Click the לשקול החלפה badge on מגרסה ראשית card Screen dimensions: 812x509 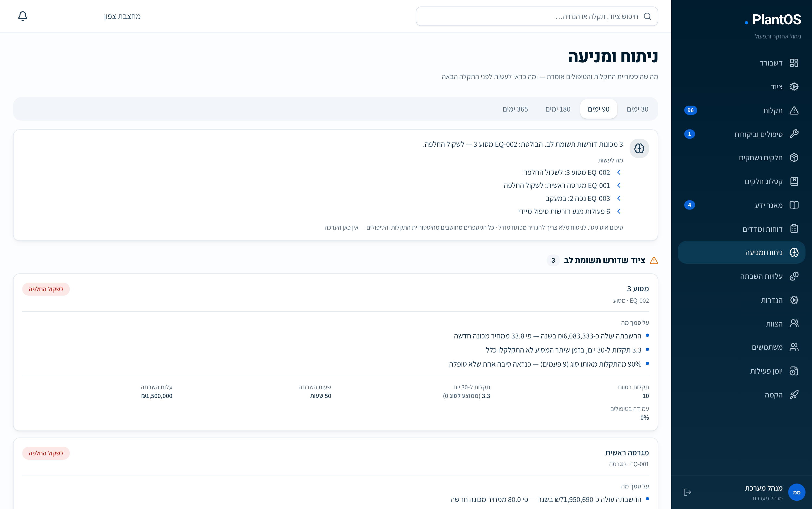46,453
